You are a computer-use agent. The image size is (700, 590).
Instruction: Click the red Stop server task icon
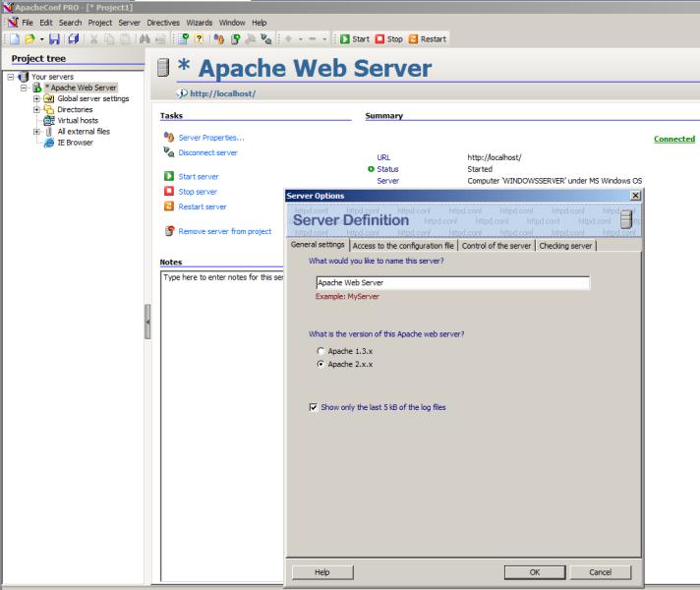pos(169,191)
